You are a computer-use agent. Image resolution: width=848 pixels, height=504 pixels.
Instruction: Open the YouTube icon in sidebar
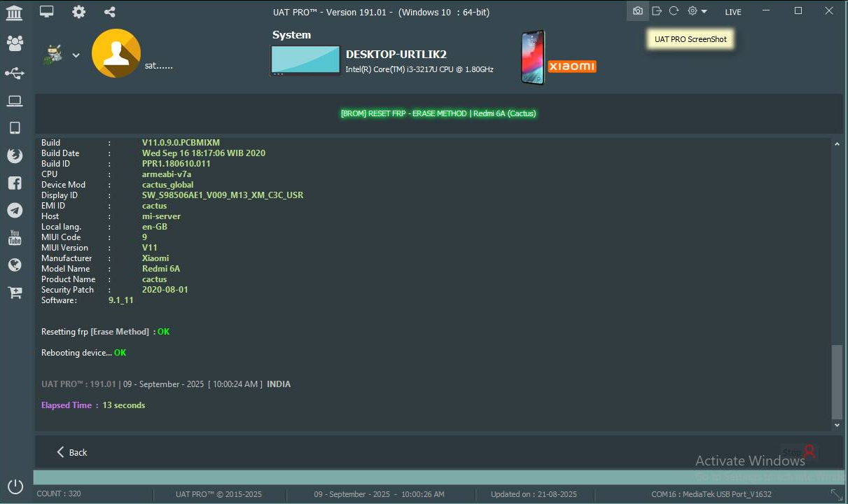click(15, 238)
